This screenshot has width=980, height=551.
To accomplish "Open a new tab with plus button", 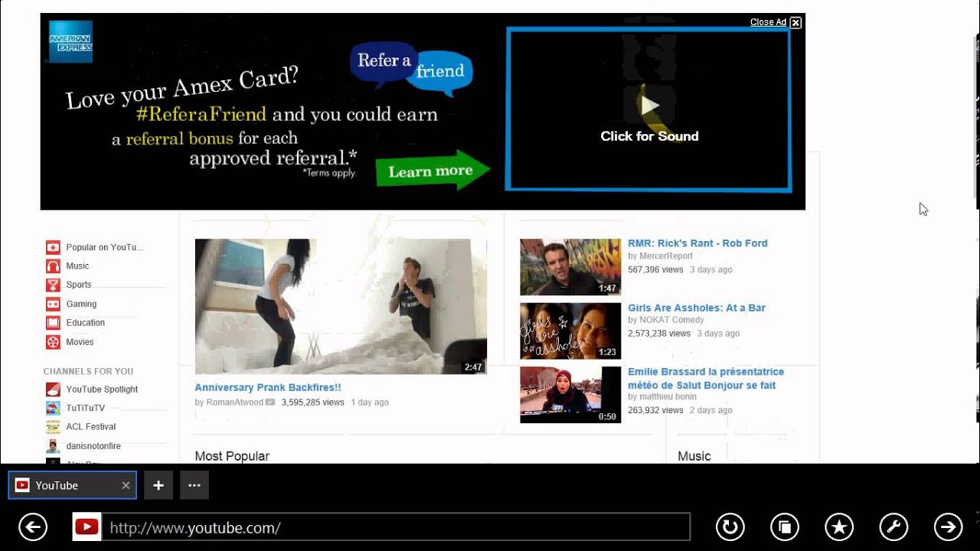I will tap(158, 485).
